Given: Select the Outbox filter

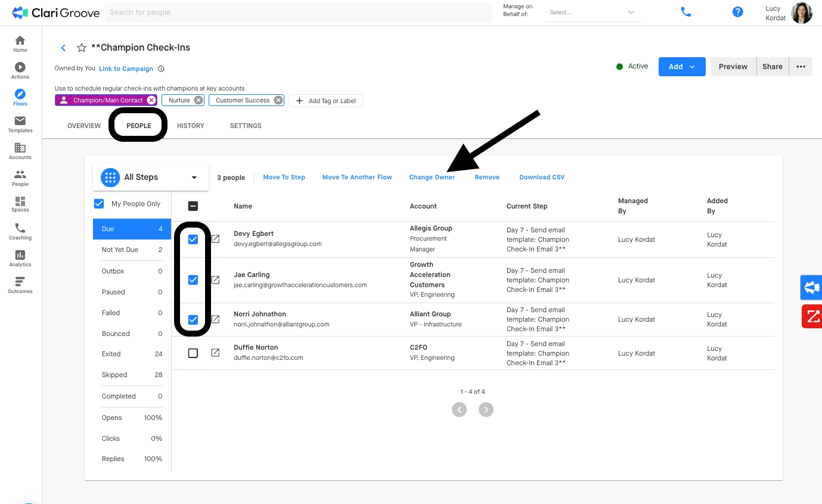Looking at the screenshot, I should point(132,271).
